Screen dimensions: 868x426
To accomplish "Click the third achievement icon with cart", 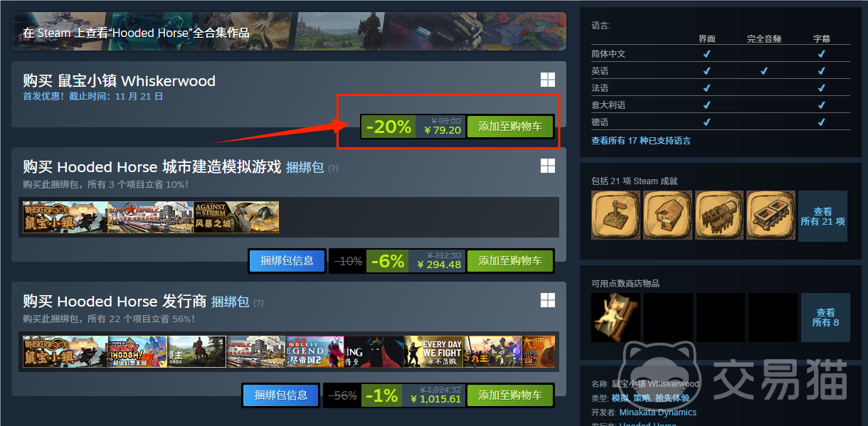I will coord(719,215).
